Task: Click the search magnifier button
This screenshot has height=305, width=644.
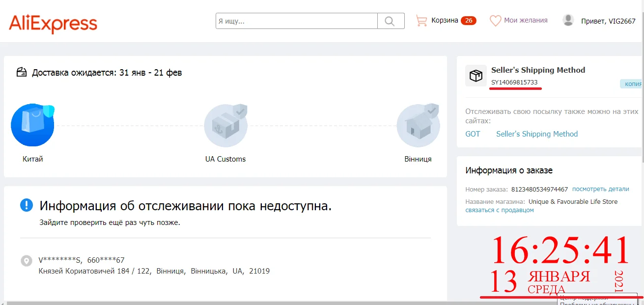Action: tap(391, 21)
